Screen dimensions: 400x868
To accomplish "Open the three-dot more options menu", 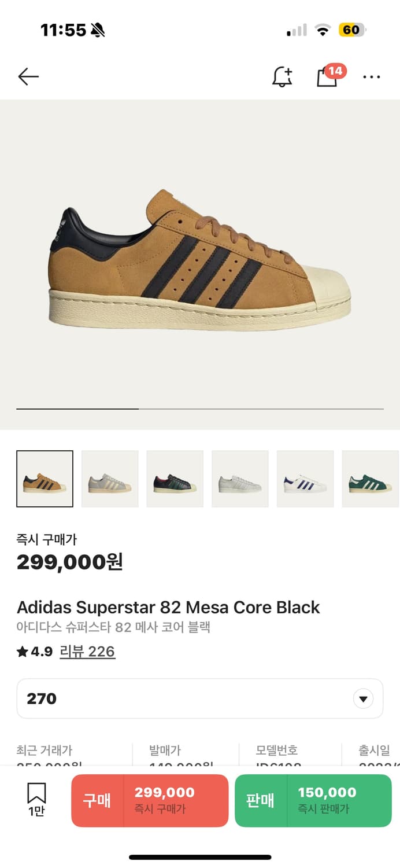I will [x=371, y=76].
